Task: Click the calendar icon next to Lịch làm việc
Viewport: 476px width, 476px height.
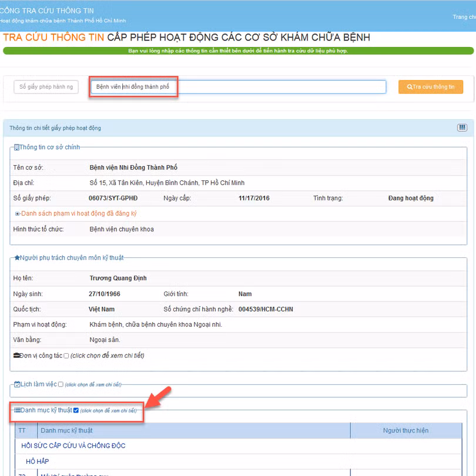Action: coord(17,384)
